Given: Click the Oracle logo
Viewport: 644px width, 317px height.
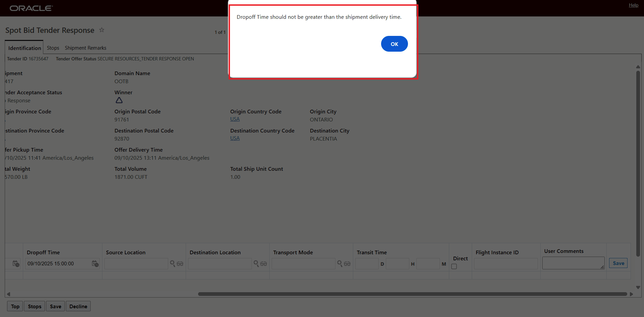Looking at the screenshot, I should (x=31, y=8).
